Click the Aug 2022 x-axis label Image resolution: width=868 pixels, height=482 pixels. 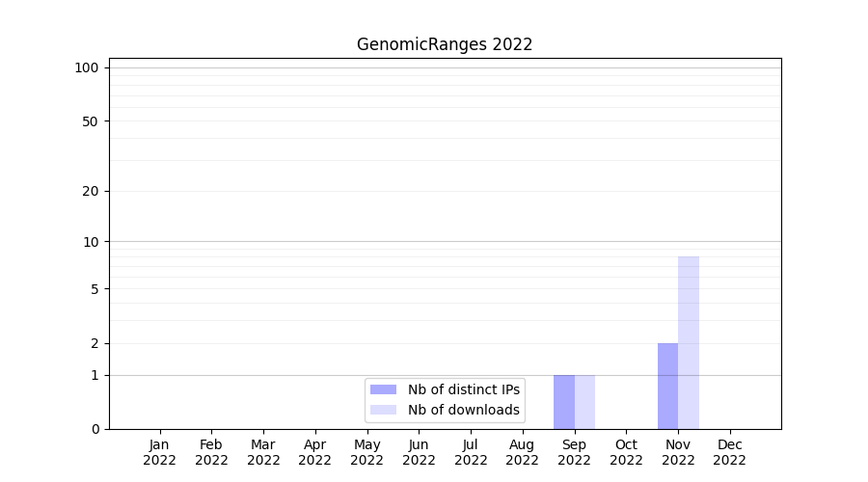point(522,452)
